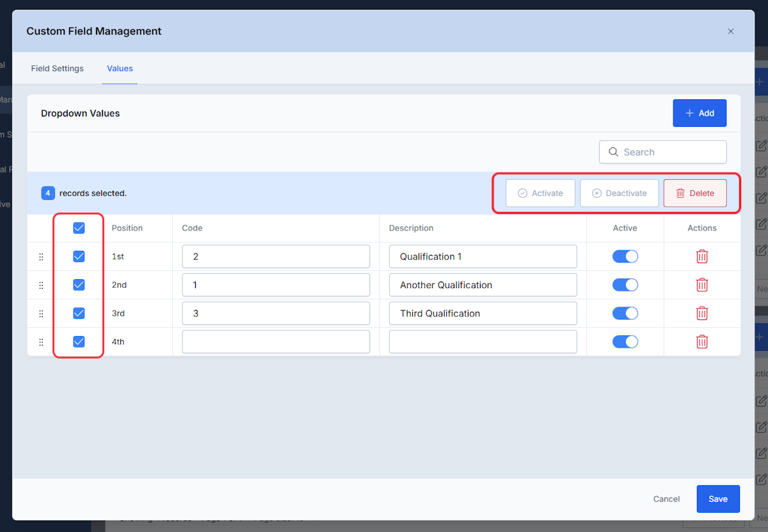Edit the Code field in the 2nd row
The image size is (768, 532).
pos(276,285)
